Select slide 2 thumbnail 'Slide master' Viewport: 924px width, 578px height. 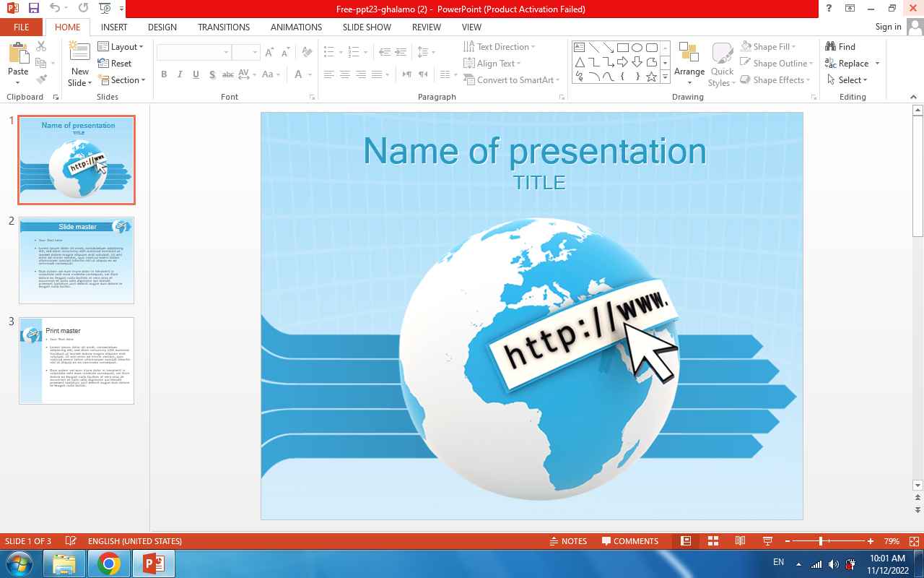click(77, 260)
